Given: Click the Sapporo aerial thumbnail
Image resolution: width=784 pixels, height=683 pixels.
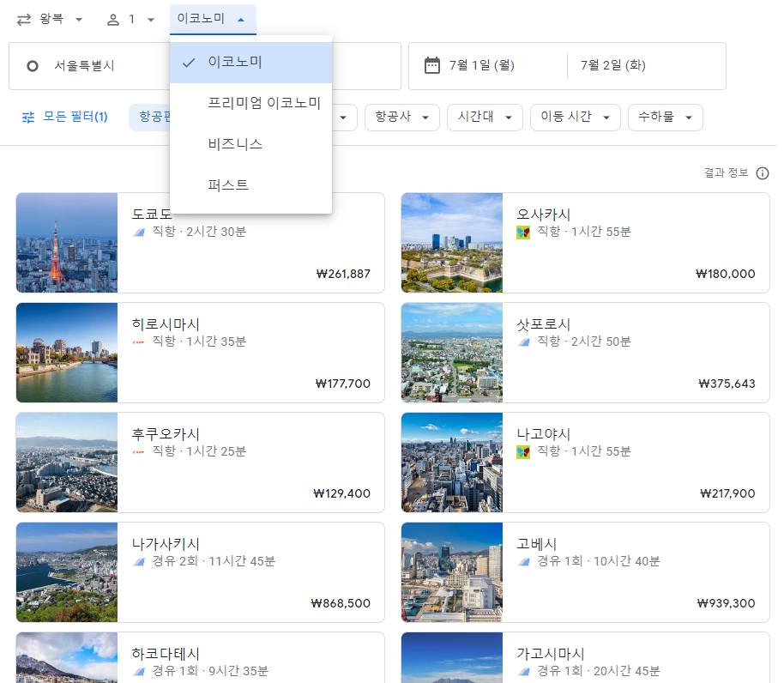Looking at the screenshot, I should pyautogui.click(x=452, y=353).
